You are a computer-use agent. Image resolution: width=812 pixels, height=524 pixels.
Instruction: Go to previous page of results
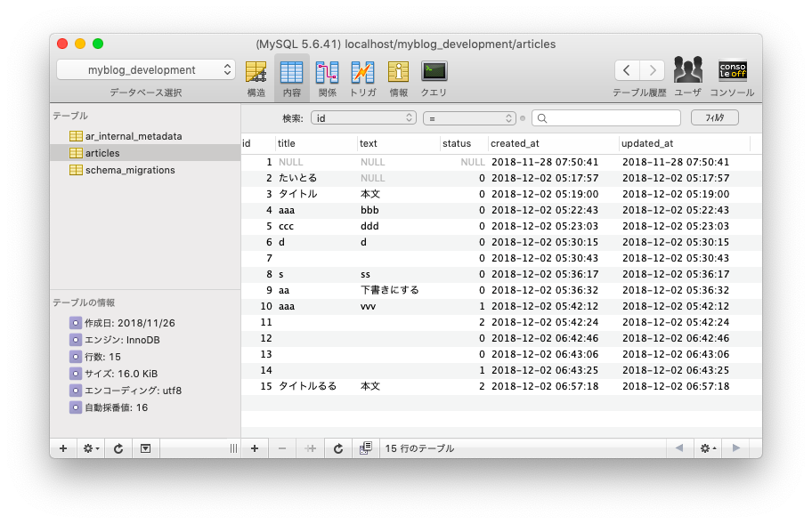tap(679, 448)
